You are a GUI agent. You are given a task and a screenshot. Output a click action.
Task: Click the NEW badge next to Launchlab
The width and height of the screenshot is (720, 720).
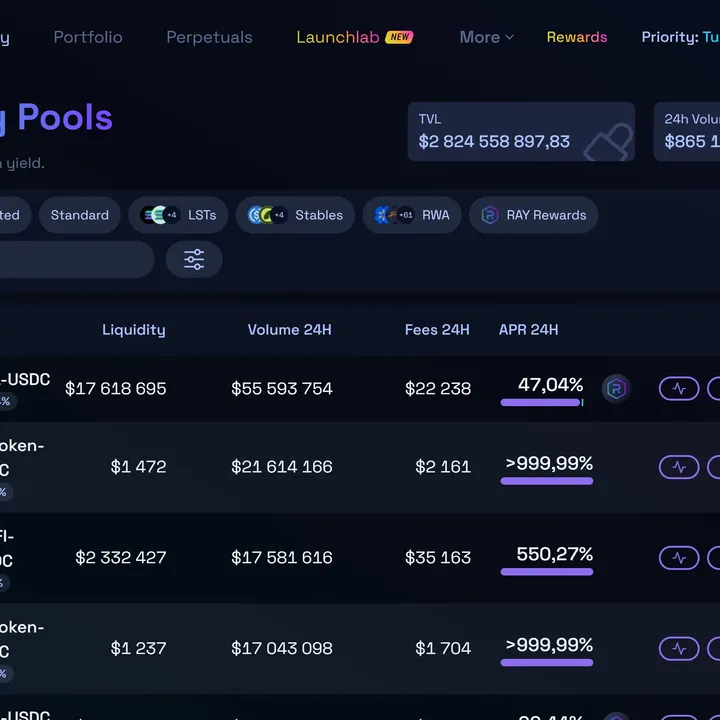[400, 37]
